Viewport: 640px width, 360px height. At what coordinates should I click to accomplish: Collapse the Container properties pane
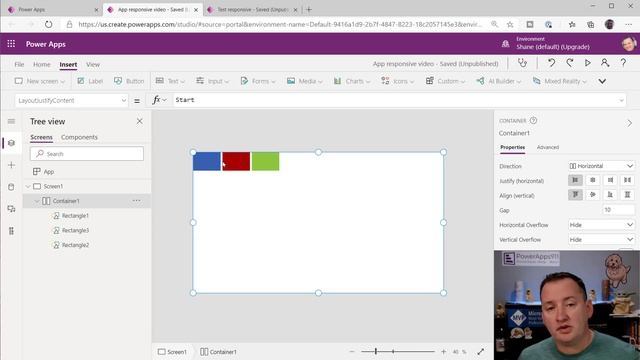pos(629,123)
